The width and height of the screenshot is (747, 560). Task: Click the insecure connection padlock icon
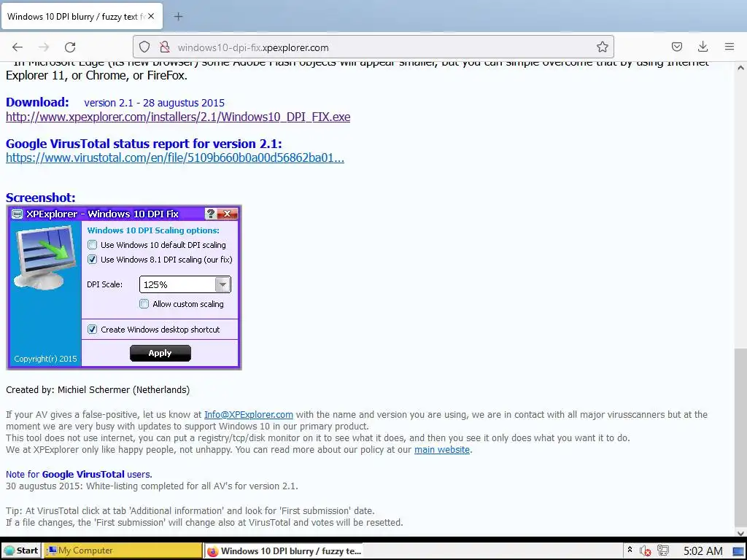pos(165,47)
